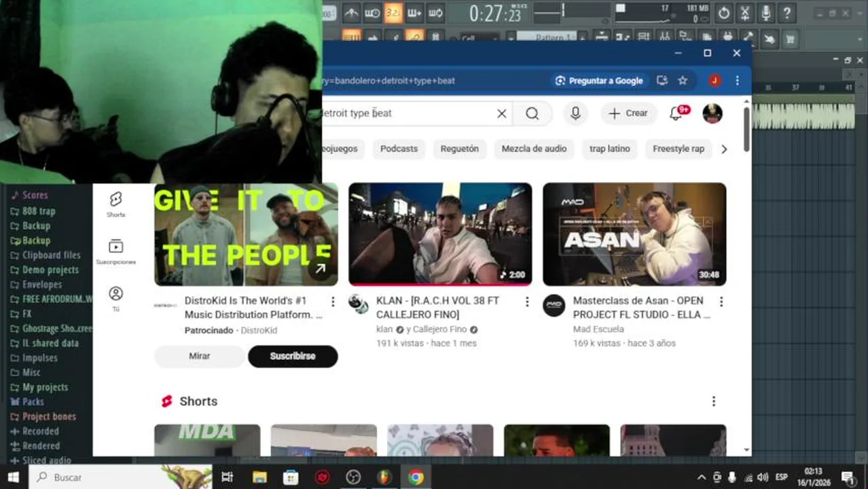This screenshot has height=489, width=868.
Task: Select Podcasts filter chip
Action: [399, 149]
